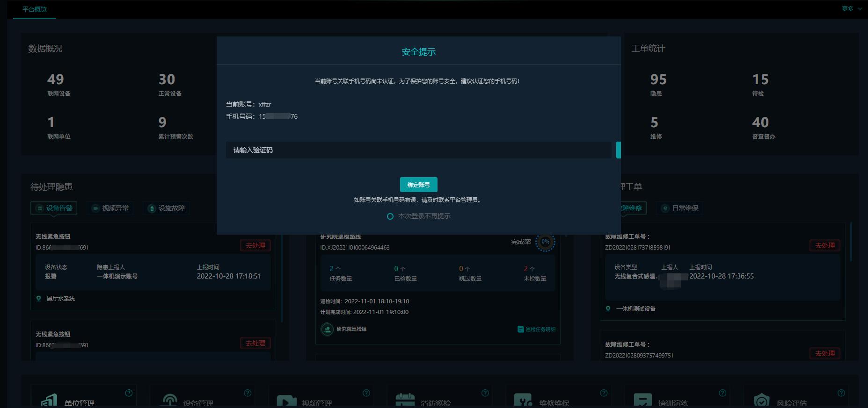
Task: Open the help icon on 单位管理 card
Action: coord(129,393)
